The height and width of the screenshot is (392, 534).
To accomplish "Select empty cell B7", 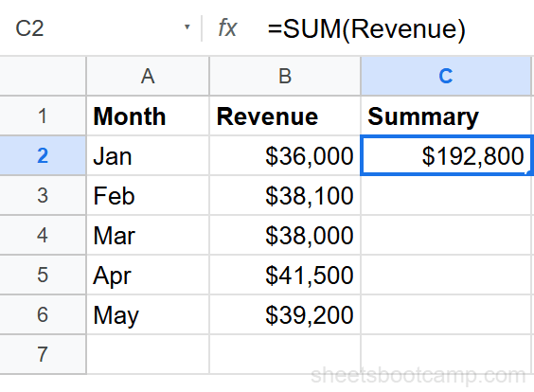I will pos(285,354).
